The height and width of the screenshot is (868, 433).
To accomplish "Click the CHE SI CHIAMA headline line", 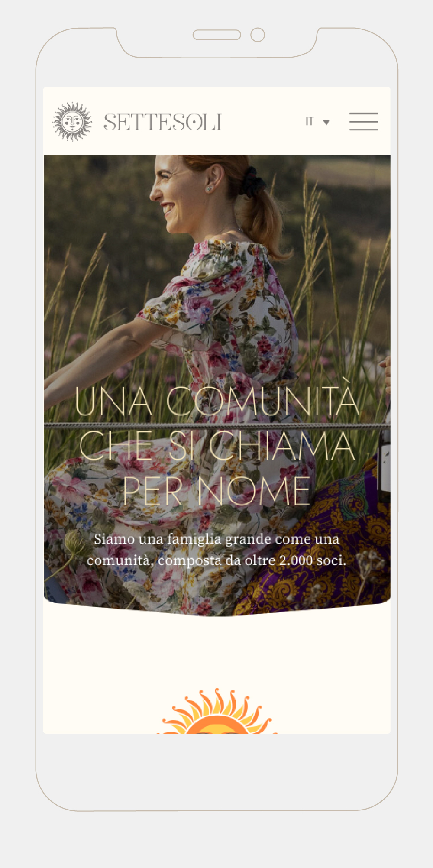I will 217,446.
